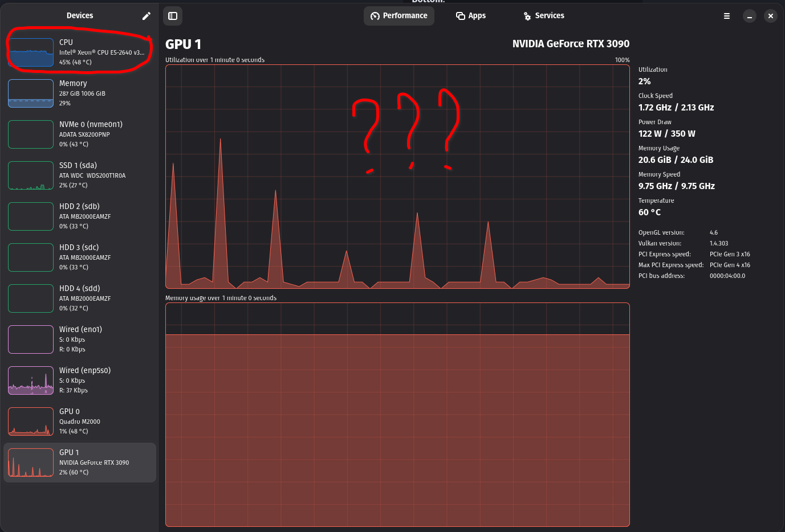
Task: Click the NVMe 0 mini graph thumbnail
Action: [x=31, y=134]
